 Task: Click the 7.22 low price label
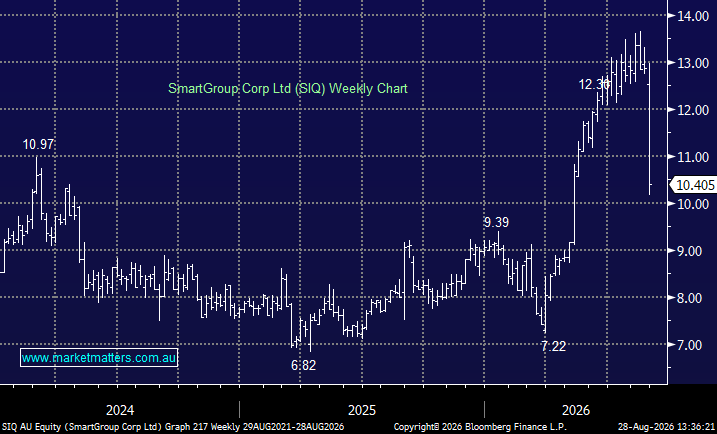(x=553, y=347)
